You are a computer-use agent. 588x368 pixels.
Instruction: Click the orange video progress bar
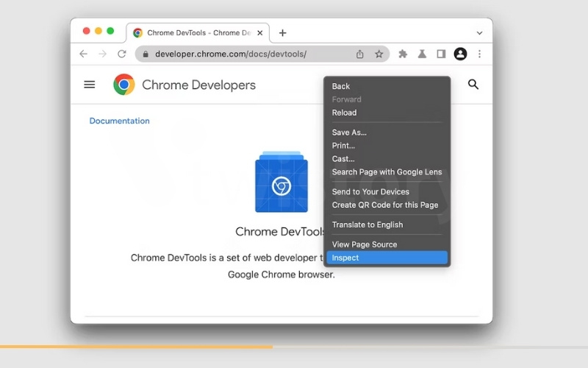tap(137, 347)
